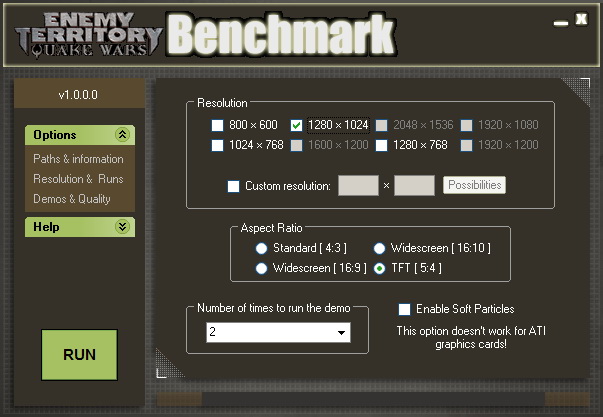Click the Enemy Territory Quake Wars logo
The width and height of the screenshot is (603, 417).
click(88, 35)
